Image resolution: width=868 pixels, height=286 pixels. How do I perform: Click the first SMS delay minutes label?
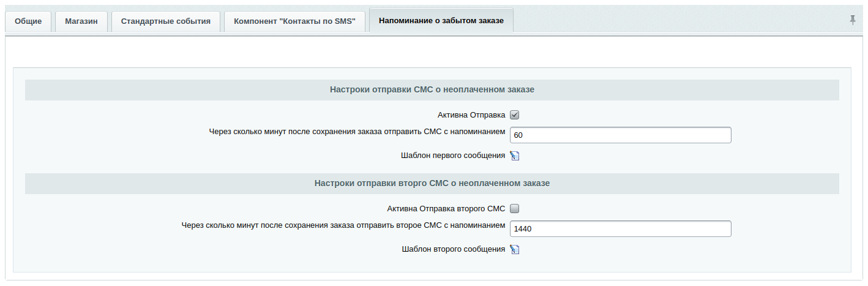[x=356, y=131]
